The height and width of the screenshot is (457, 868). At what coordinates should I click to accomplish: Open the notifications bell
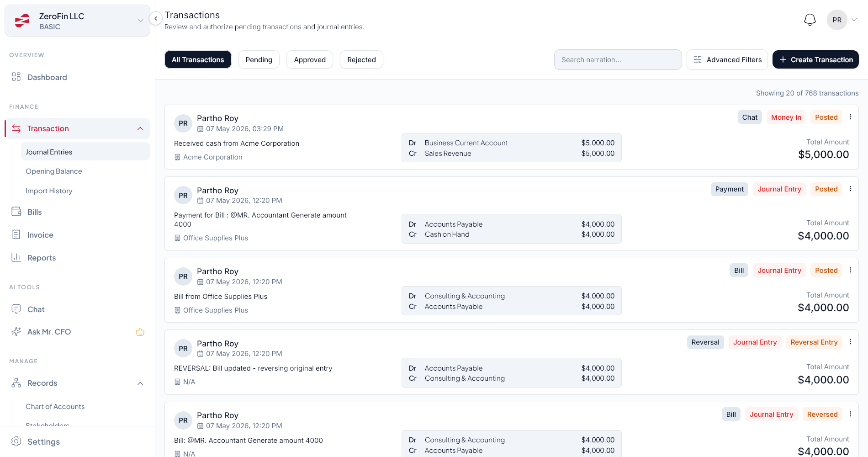(x=810, y=20)
